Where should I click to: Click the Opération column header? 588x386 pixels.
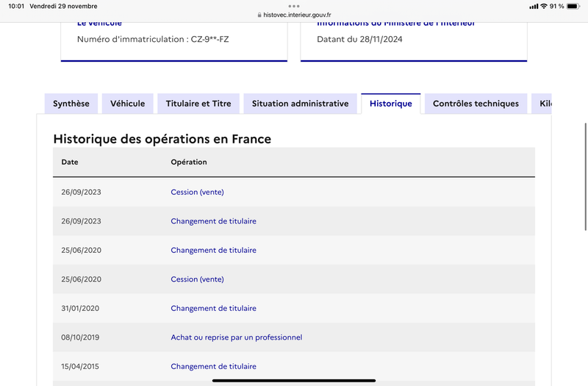click(x=189, y=162)
